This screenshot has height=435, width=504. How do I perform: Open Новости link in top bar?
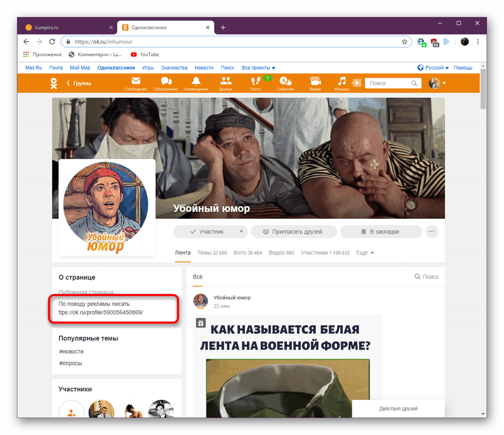pos(204,67)
